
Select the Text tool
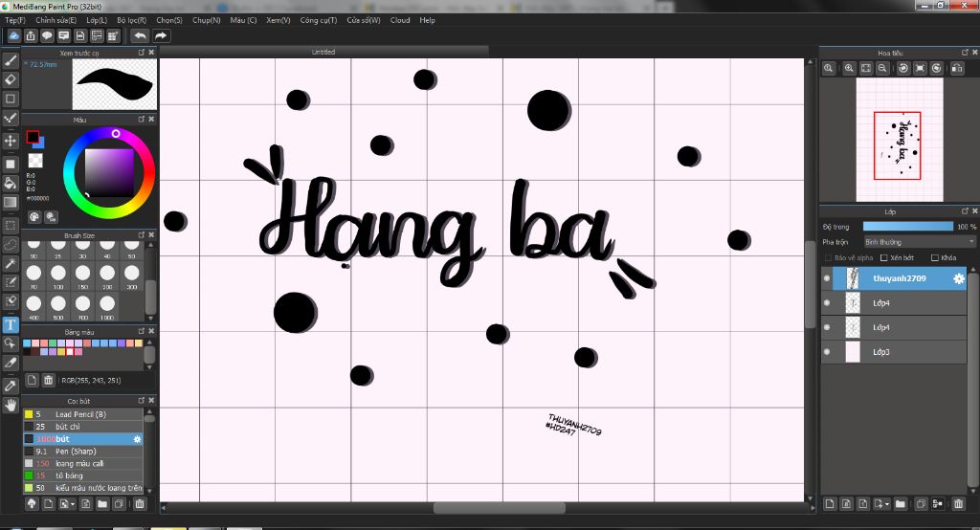click(x=11, y=324)
